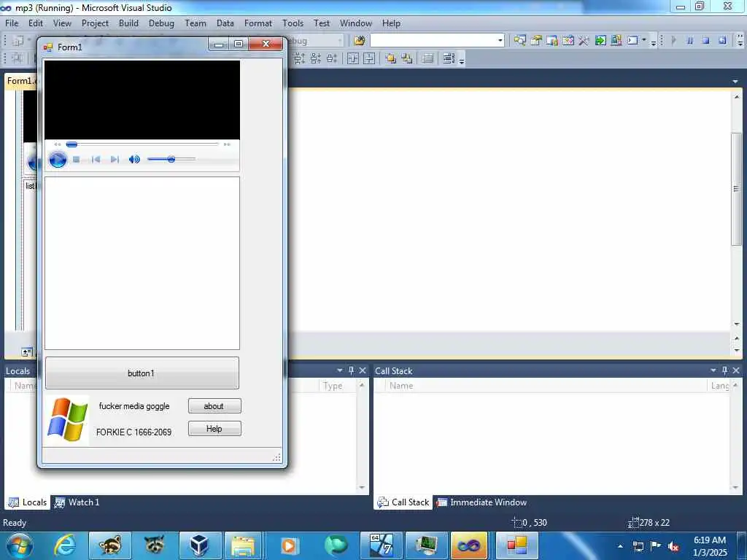The height and width of the screenshot is (560, 747).
Task: Switch to the Call Stack tab
Action: (x=403, y=502)
